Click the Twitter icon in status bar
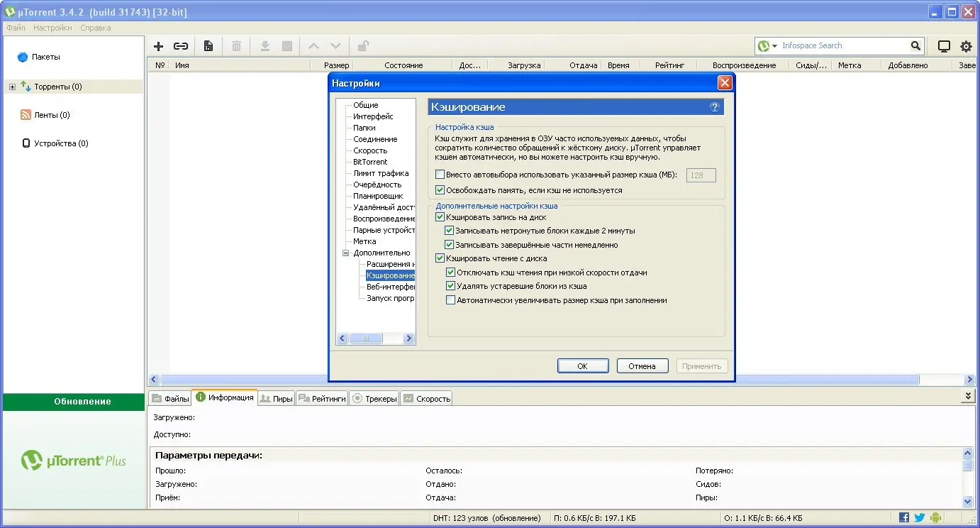Viewport: 980px width, 528px height. pyautogui.click(x=920, y=517)
